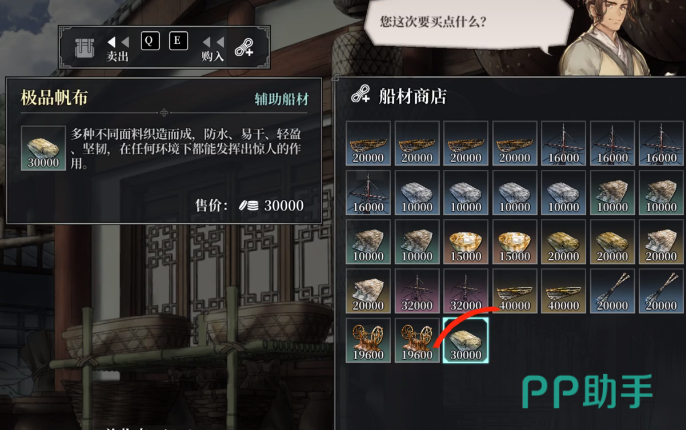The image size is (686, 430).
Task: Select the last 16000 mast in top row
Action: (661, 143)
